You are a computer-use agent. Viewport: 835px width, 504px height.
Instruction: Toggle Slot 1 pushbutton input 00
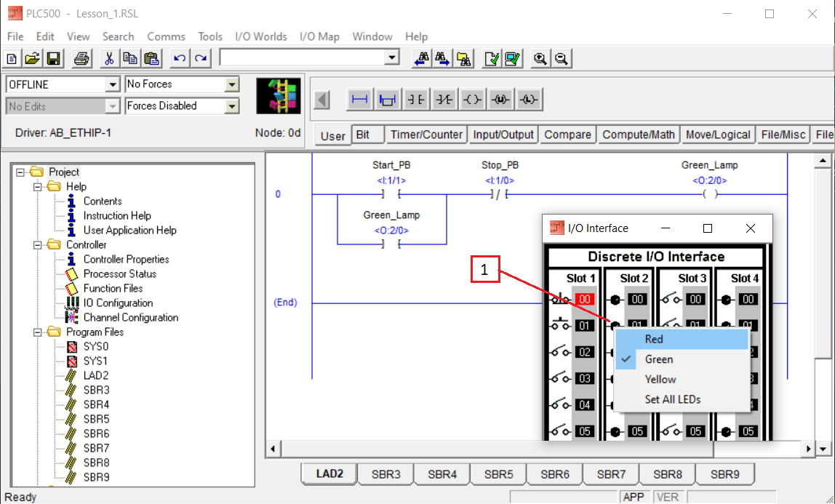[560, 299]
